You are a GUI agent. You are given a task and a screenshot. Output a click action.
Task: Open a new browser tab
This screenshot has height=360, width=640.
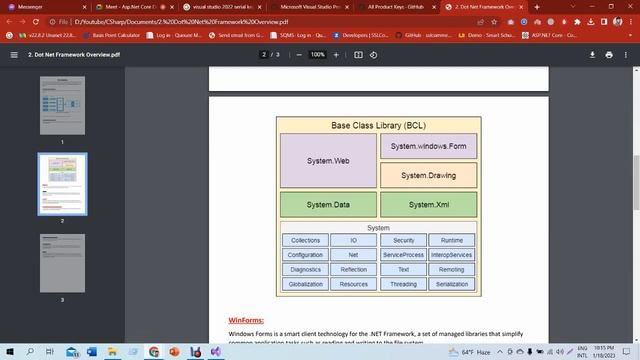(x=537, y=7)
